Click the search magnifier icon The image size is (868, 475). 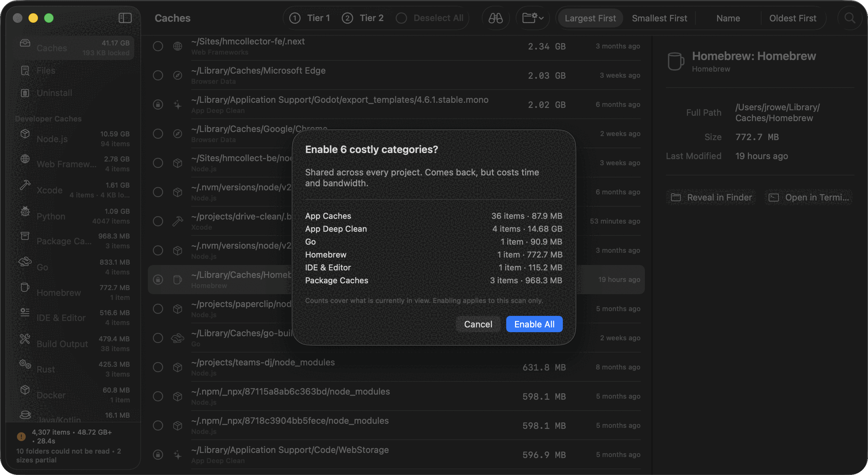click(850, 18)
